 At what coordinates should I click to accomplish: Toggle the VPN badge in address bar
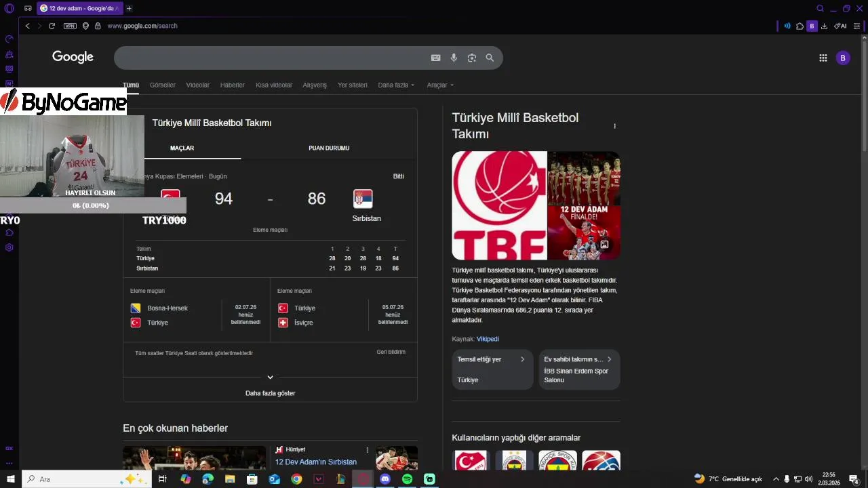coord(70,26)
